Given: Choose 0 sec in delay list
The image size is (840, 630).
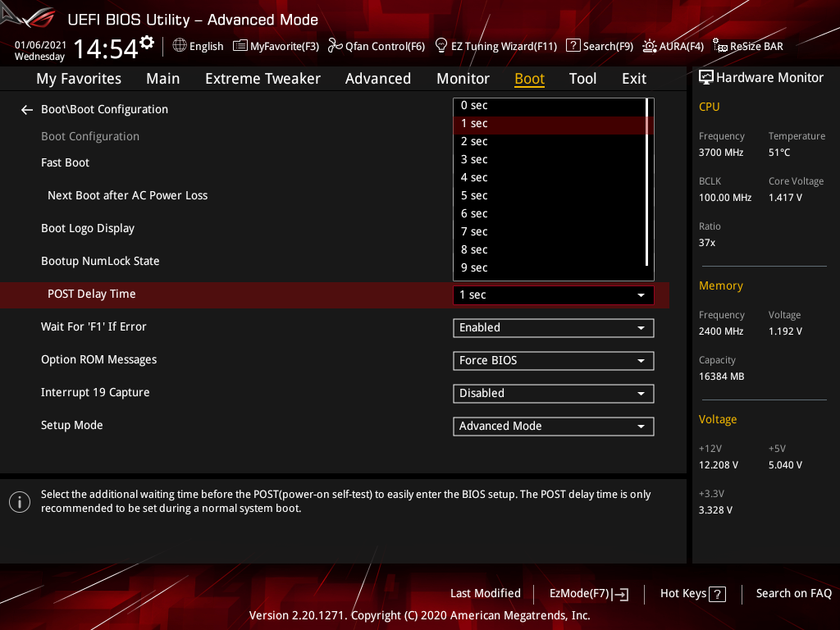Looking at the screenshot, I should click(550, 106).
